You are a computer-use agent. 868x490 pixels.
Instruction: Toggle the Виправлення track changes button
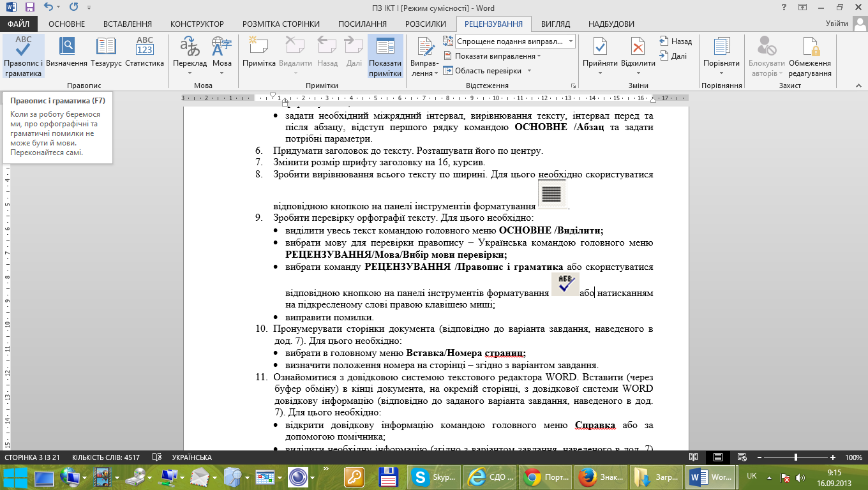[x=424, y=56]
